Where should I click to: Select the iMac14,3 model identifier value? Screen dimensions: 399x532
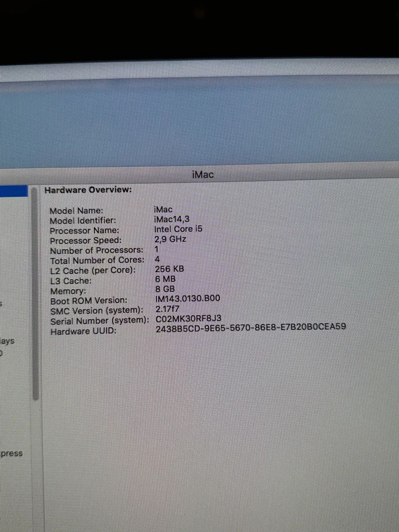point(172,219)
